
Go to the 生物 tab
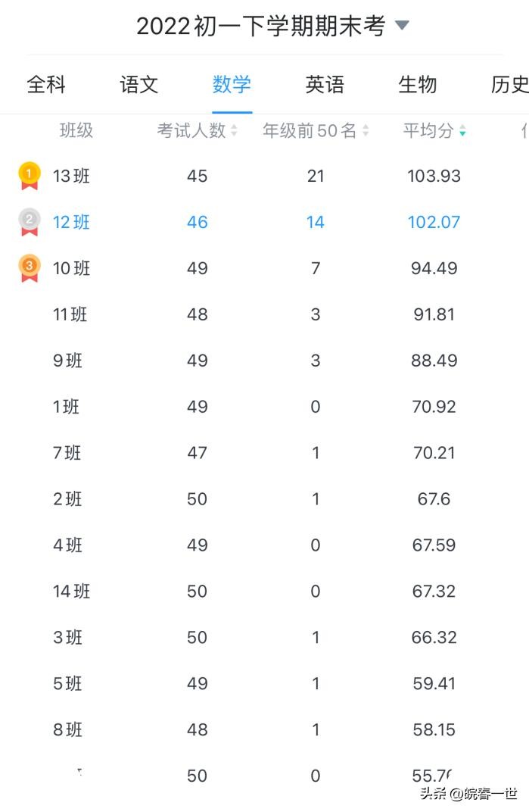(418, 84)
